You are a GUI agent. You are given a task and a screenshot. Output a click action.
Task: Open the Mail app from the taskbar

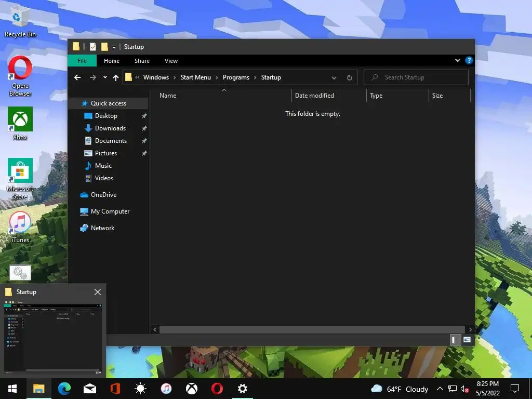pyautogui.click(x=90, y=389)
